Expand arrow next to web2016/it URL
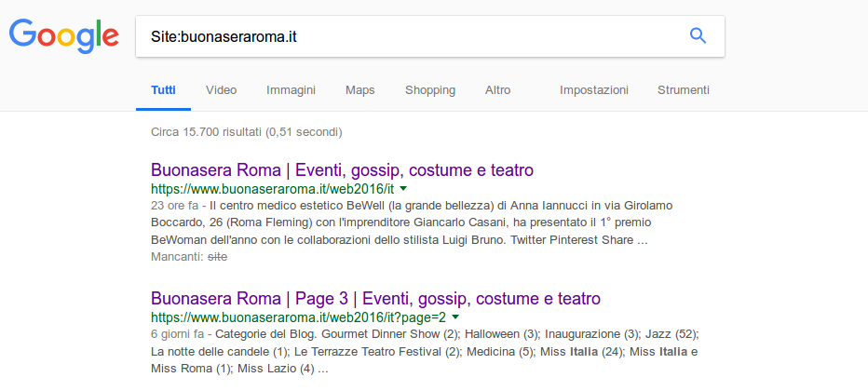This screenshot has width=868, height=391. 403,189
